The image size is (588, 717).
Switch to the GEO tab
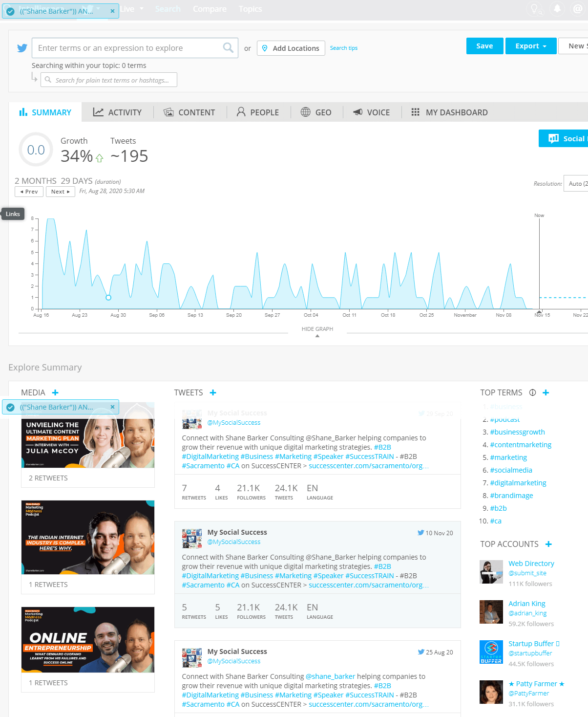[x=316, y=112]
